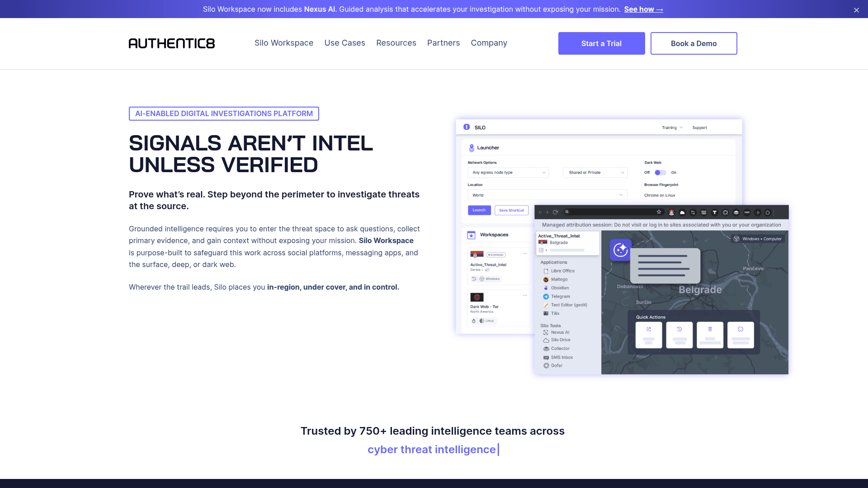Click the keyboard icon in browser toolbar
This screenshot has height=488, width=868.
click(704, 212)
